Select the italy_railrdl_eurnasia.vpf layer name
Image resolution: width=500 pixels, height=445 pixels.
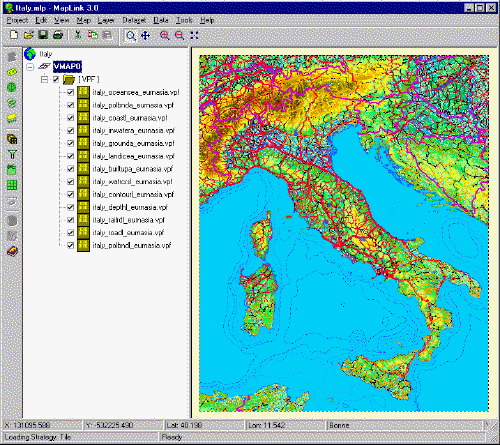tap(129, 220)
